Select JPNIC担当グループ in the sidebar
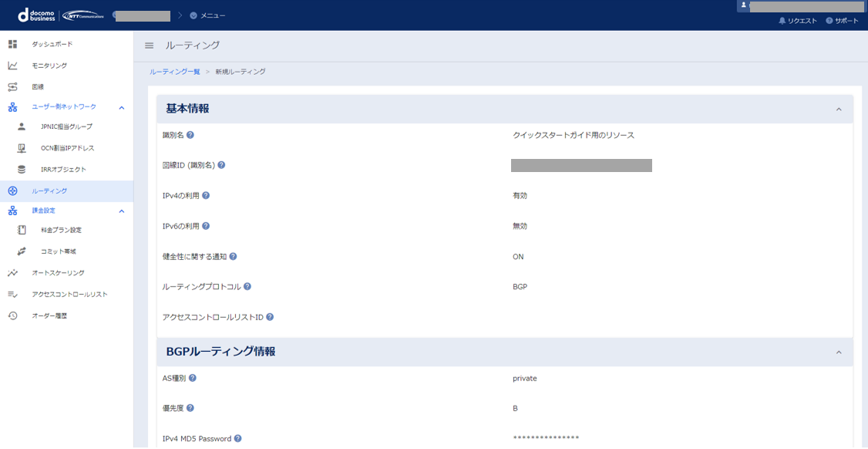Image resolution: width=868 pixels, height=449 pixels. (x=66, y=127)
